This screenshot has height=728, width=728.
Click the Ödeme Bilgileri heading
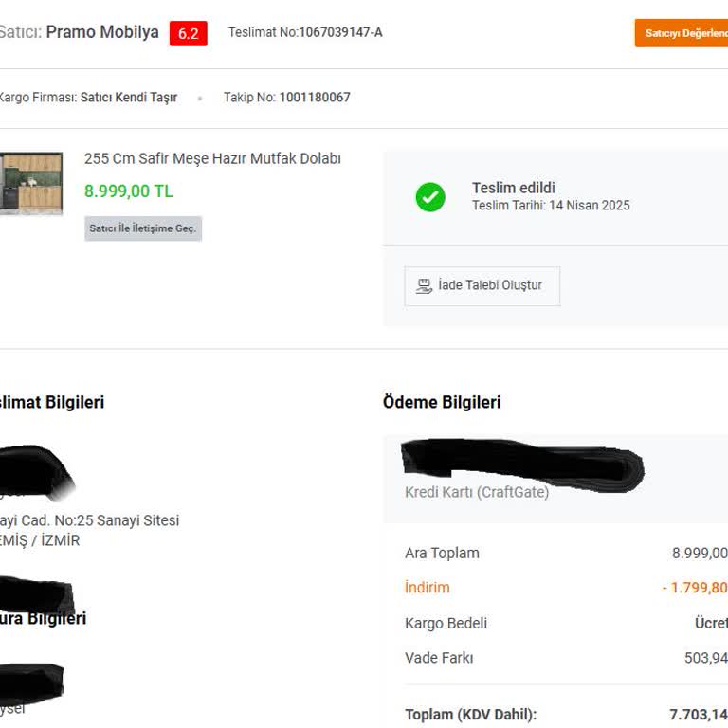coord(442,402)
